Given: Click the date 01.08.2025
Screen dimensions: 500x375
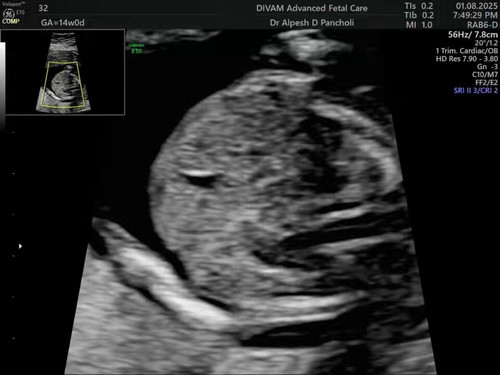Looking at the screenshot, I should click(x=477, y=6).
